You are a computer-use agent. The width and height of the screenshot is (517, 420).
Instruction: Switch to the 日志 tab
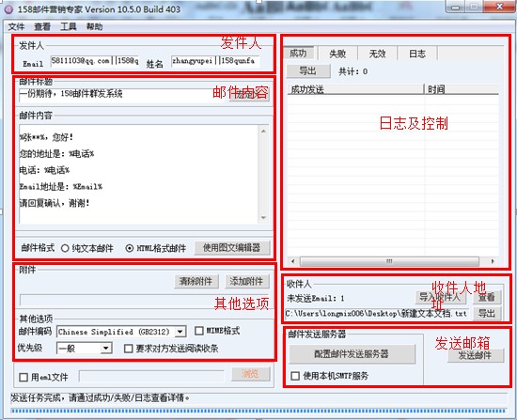417,54
